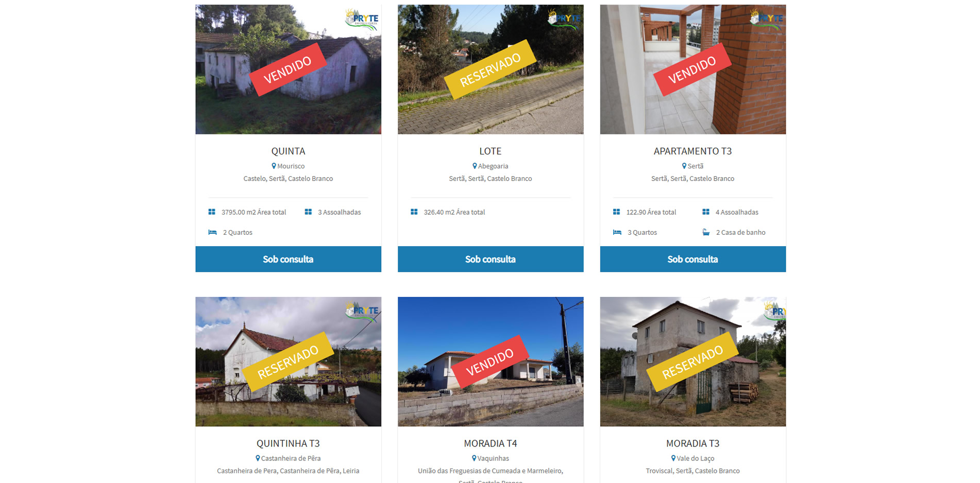
Task: Click the location pin next to Mourisco
Action: click(x=274, y=166)
